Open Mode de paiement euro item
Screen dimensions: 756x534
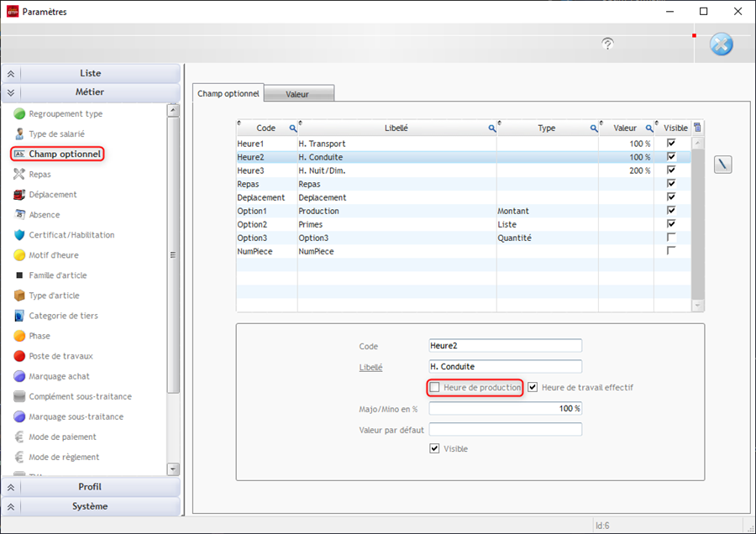pos(62,437)
